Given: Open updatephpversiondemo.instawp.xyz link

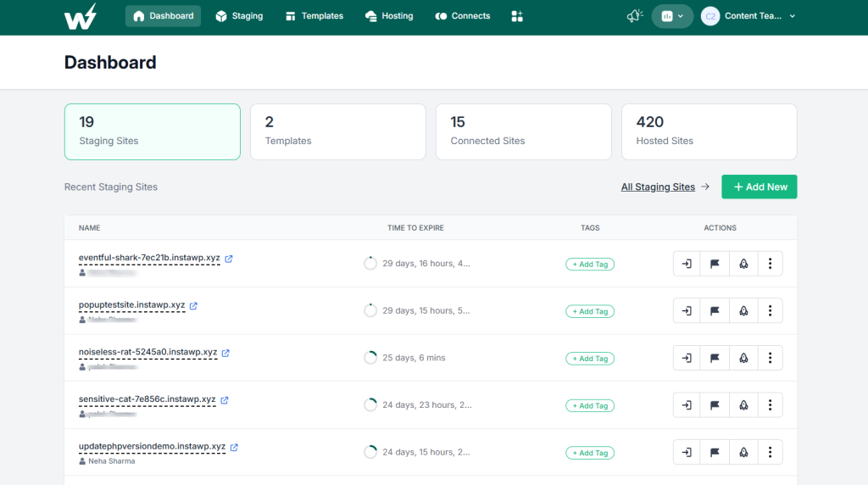Looking at the screenshot, I should coord(153,446).
